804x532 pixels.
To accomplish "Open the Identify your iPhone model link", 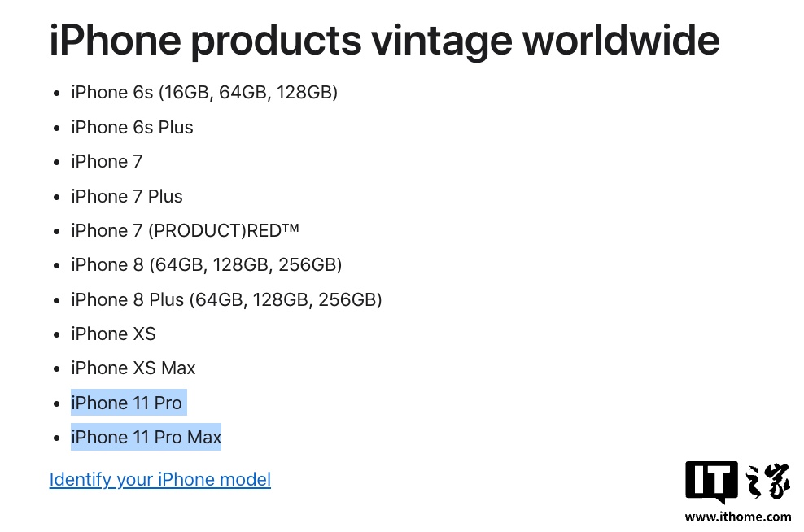I will 160,480.
